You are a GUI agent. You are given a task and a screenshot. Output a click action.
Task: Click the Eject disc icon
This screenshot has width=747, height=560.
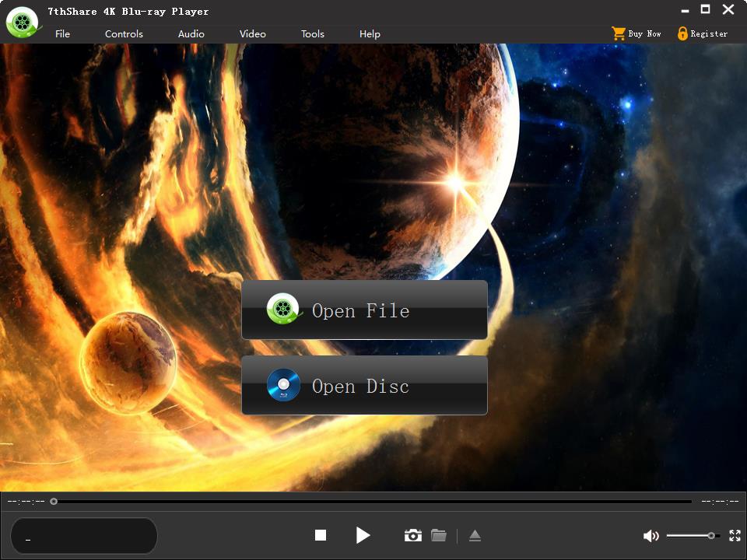click(x=475, y=535)
